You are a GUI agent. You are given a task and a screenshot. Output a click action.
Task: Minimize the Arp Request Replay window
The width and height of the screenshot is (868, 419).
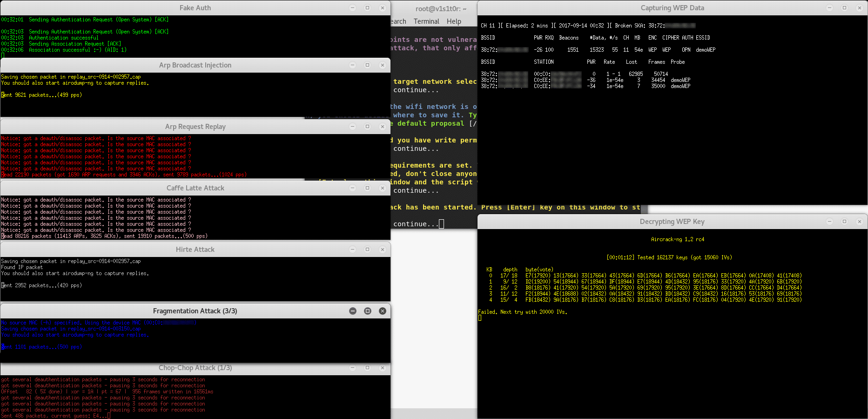[x=352, y=127]
